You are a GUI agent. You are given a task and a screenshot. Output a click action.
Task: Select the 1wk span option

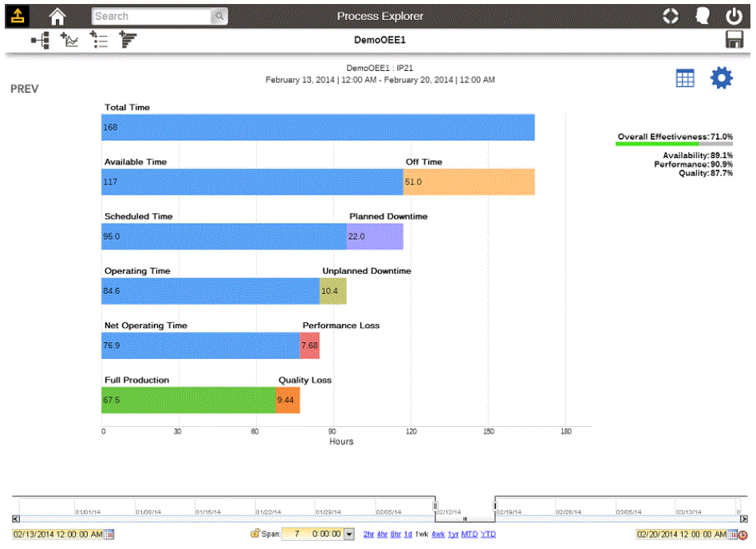tap(422, 534)
